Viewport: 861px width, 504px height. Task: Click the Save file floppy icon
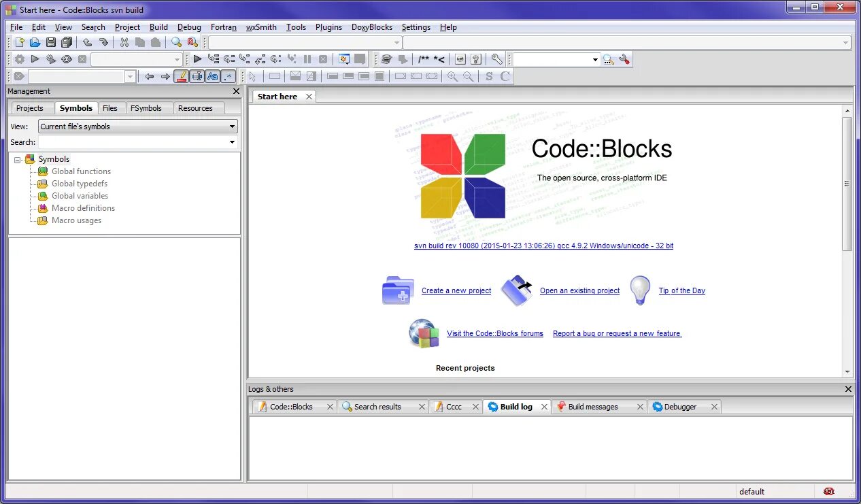click(51, 42)
